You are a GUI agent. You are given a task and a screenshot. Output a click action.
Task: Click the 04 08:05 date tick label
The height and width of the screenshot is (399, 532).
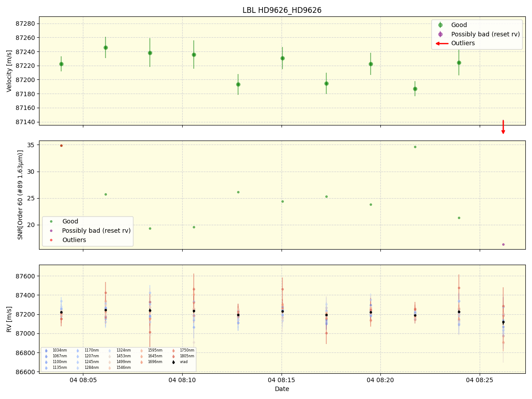83,380
